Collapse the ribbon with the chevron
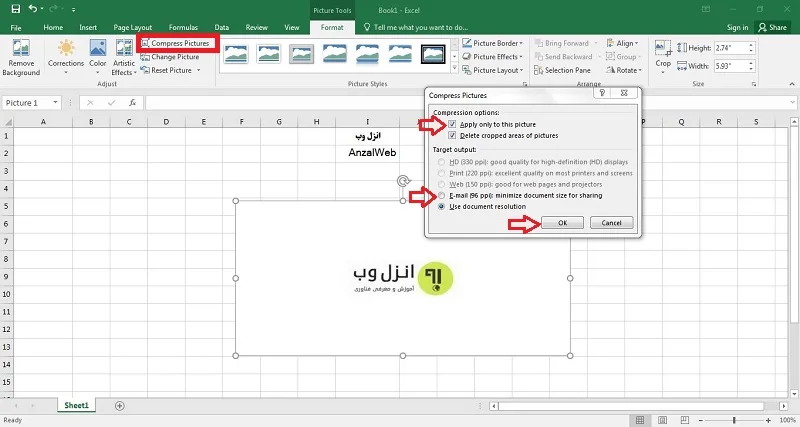Image resolution: width=800 pixels, height=427 pixels. pos(792,84)
